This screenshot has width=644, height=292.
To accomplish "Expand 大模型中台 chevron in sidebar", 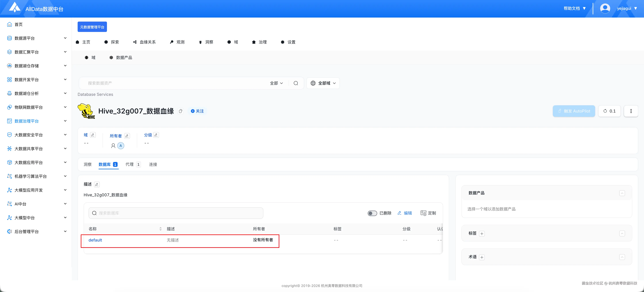I will tap(65, 218).
